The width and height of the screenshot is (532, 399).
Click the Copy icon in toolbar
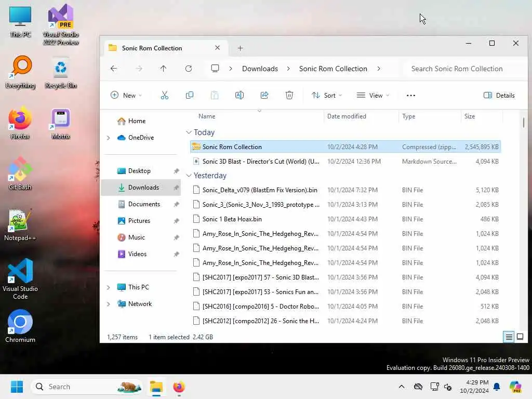click(190, 96)
